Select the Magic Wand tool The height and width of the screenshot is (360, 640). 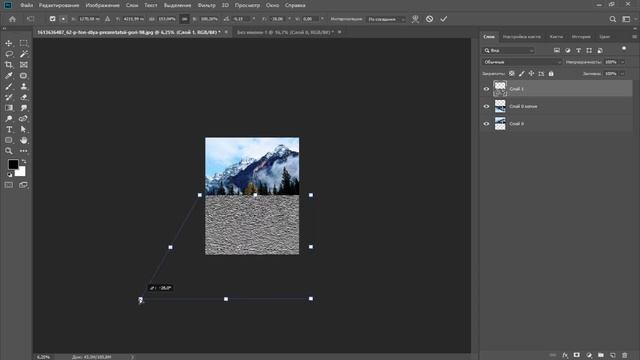point(24,54)
